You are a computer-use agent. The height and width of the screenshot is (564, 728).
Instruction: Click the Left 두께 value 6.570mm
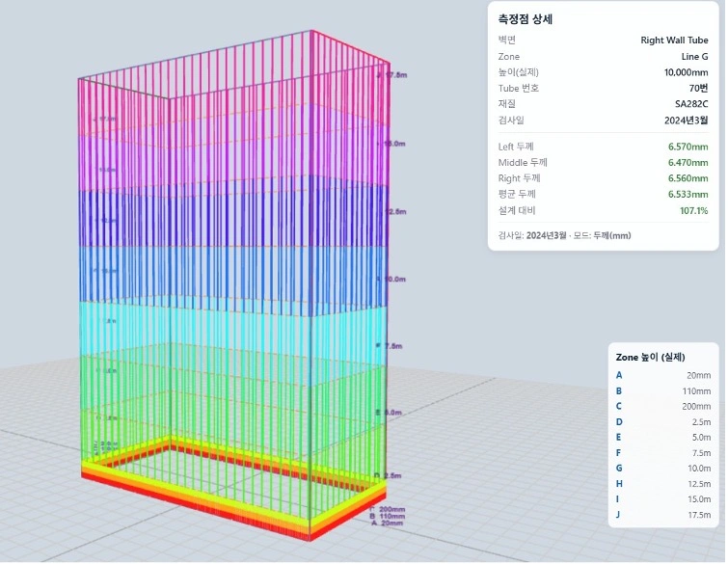[x=688, y=148]
